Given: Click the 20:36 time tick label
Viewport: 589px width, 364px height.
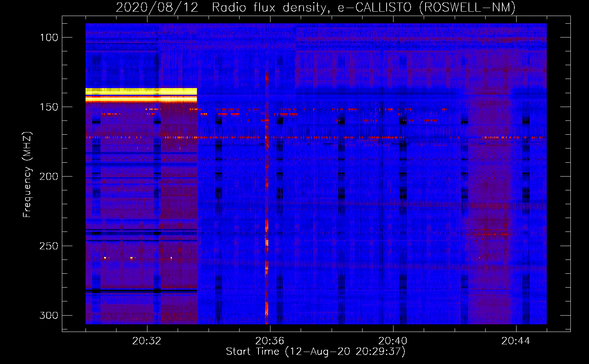Looking at the screenshot, I should click(270, 341).
